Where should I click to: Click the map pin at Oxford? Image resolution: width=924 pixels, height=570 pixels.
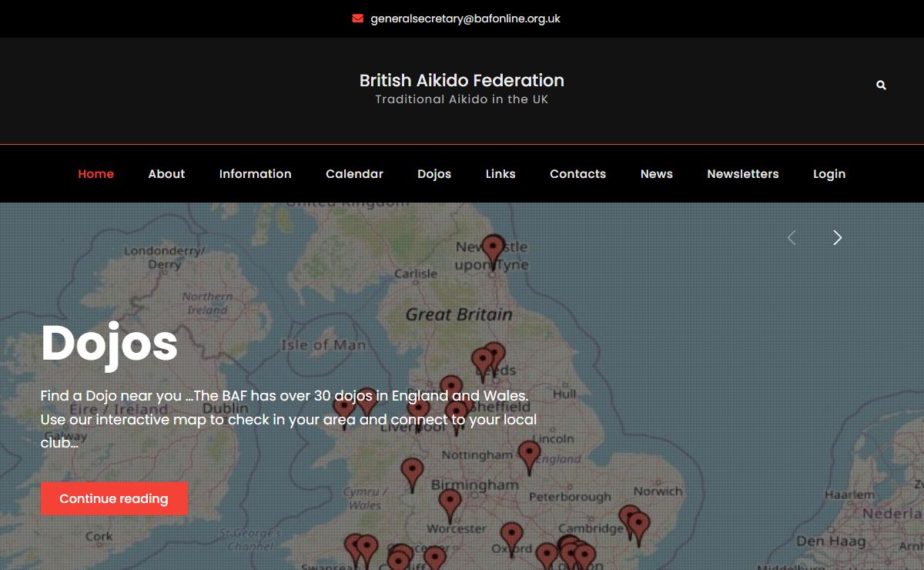click(511, 539)
